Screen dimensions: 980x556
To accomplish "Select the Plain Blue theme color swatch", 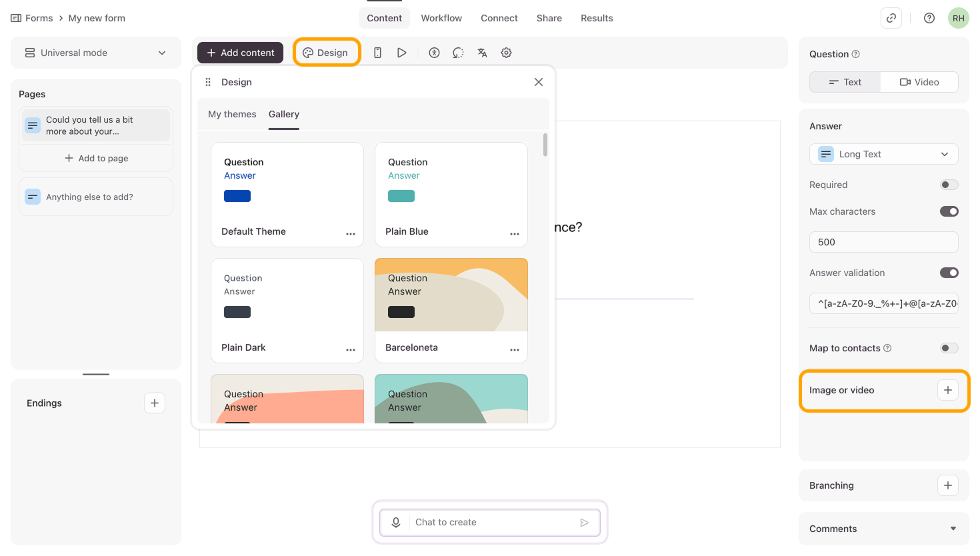I will click(x=401, y=196).
